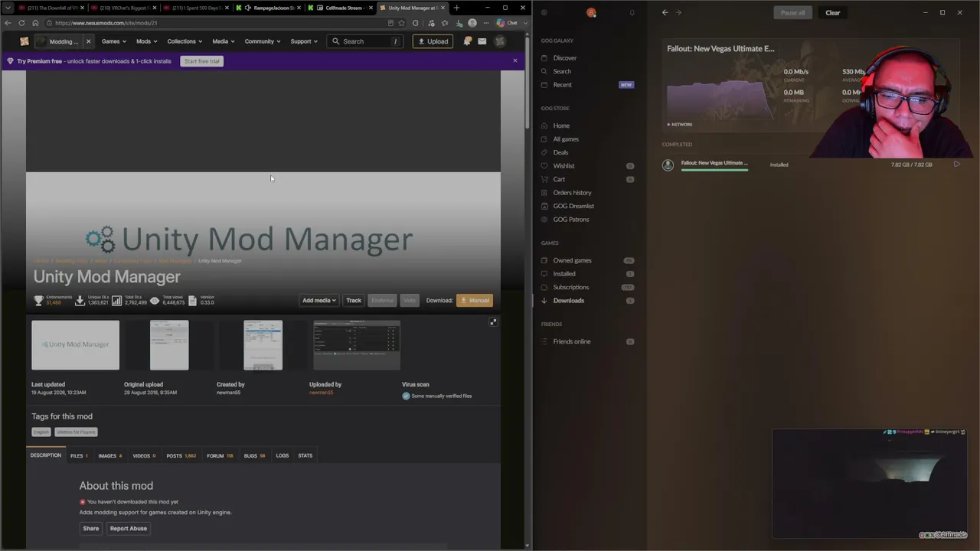Open Nexus Mods messages envelope
Viewport: 980px width, 551px height.
(x=482, y=41)
